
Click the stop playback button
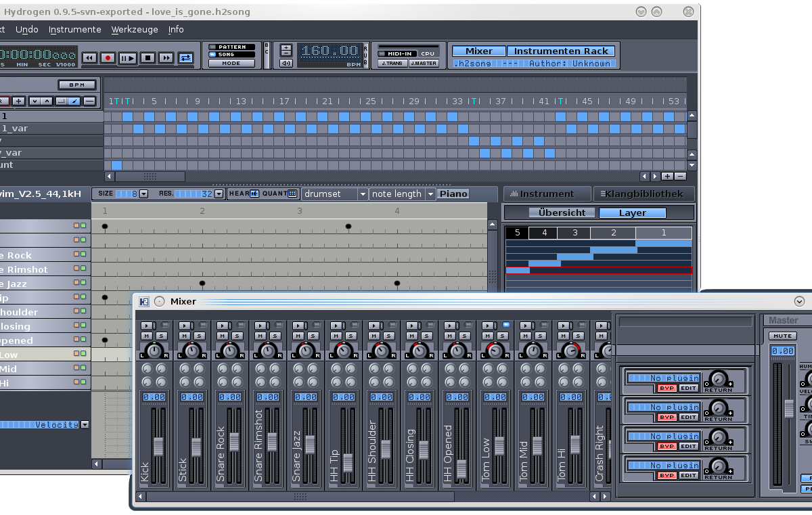click(x=147, y=58)
